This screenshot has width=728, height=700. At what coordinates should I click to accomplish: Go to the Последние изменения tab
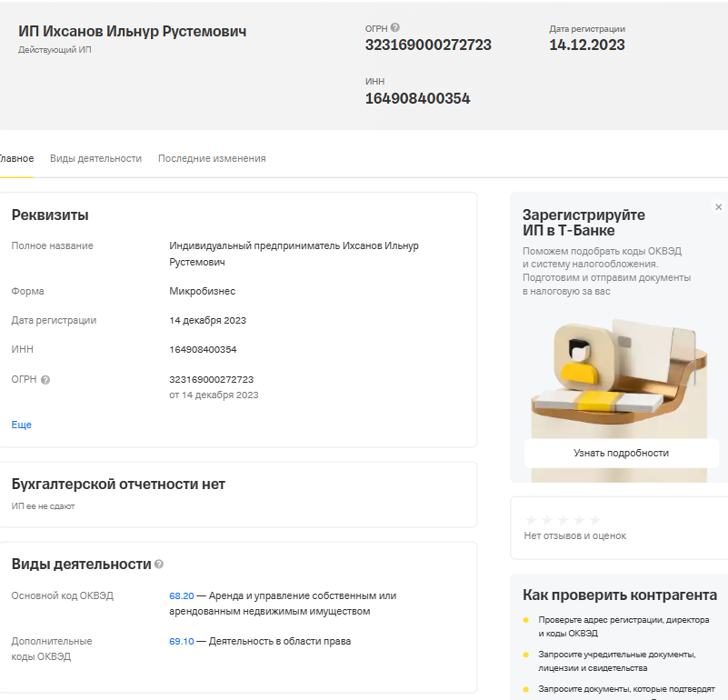pyautogui.click(x=212, y=158)
